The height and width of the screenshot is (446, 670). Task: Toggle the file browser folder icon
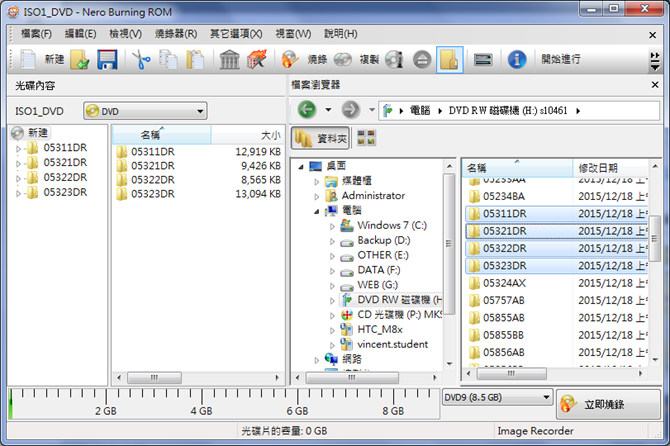450,59
